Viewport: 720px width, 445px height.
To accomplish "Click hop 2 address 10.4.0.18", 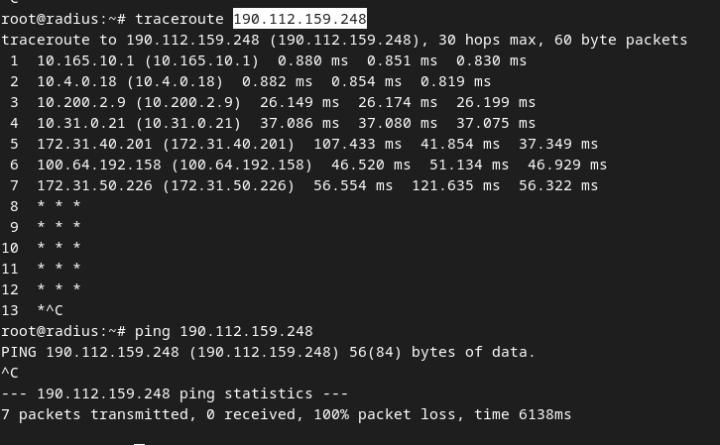I will pos(77,81).
